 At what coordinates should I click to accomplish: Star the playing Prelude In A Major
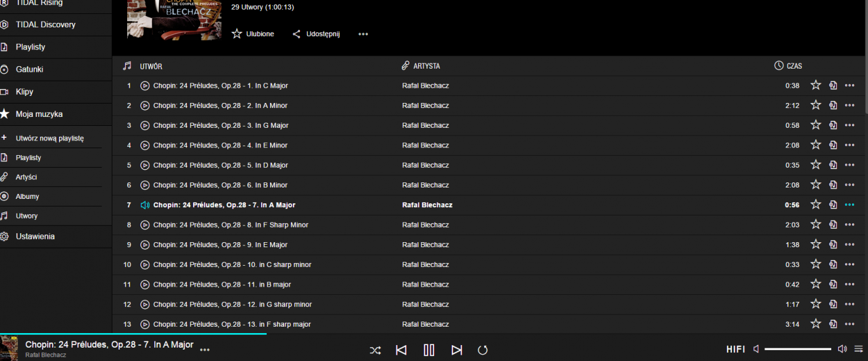click(x=816, y=205)
